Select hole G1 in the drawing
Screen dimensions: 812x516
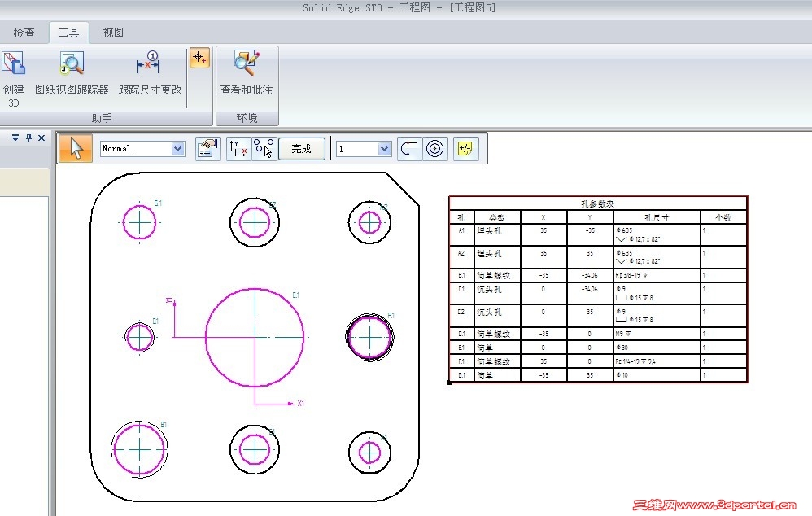coord(139,222)
